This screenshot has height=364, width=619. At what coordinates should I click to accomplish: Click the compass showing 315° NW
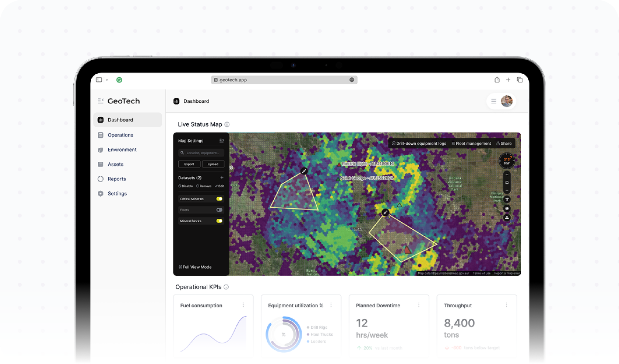point(507,161)
